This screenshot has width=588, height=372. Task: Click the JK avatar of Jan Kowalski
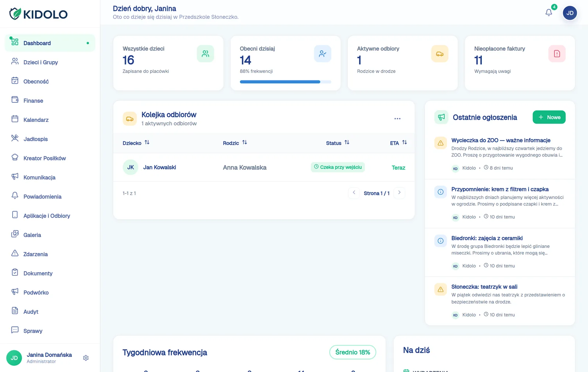click(x=130, y=167)
